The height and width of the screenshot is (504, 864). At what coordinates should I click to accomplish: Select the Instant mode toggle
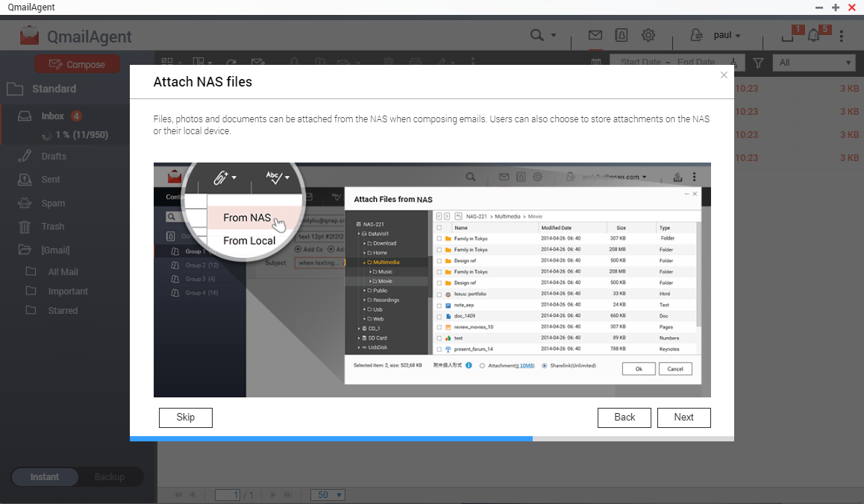pos(45,477)
